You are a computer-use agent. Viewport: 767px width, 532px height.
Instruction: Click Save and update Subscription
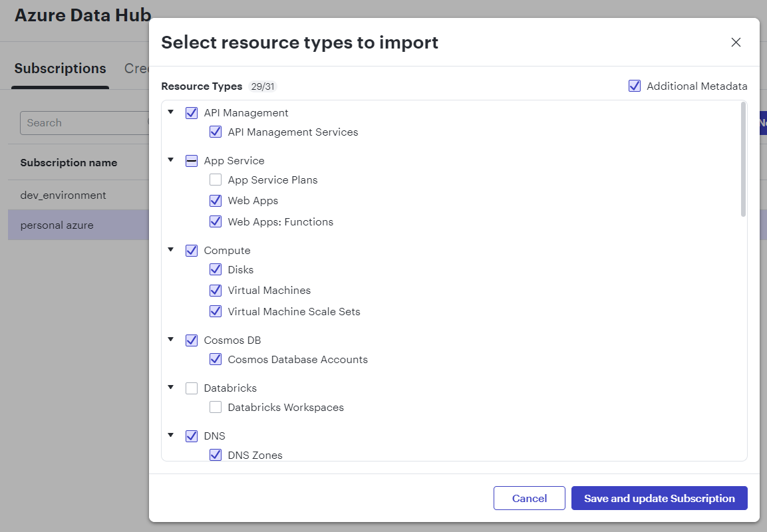659,498
